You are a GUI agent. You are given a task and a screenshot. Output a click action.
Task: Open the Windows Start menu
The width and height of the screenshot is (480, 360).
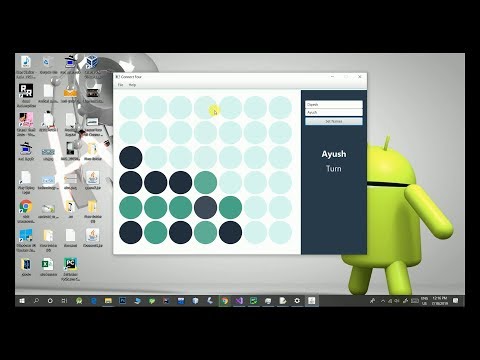(x=22, y=301)
